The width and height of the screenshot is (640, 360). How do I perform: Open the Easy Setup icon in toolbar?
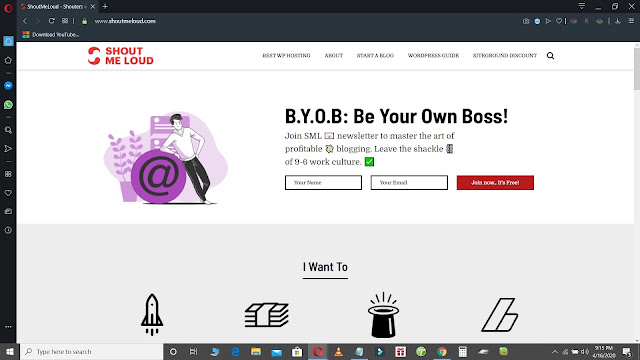click(631, 21)
